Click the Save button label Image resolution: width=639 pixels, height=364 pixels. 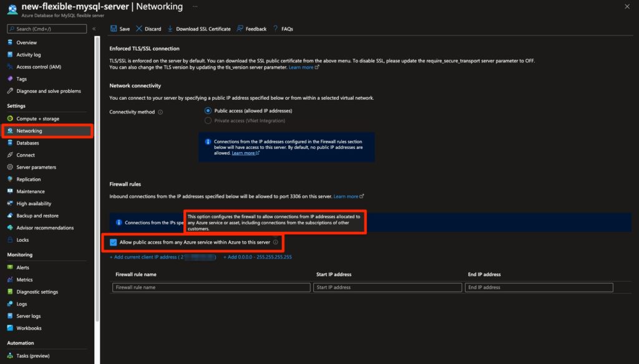125,29
